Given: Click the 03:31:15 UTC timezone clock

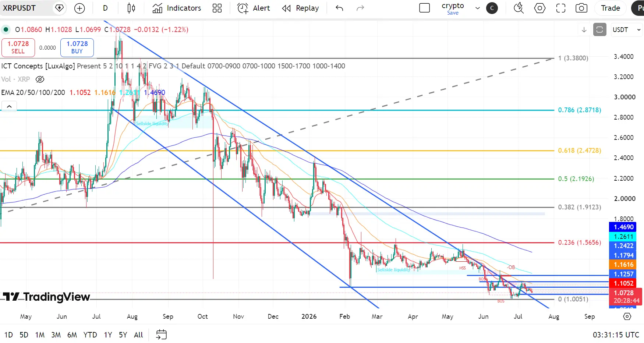Looking at the screenshot, I should tap(616, 335).
